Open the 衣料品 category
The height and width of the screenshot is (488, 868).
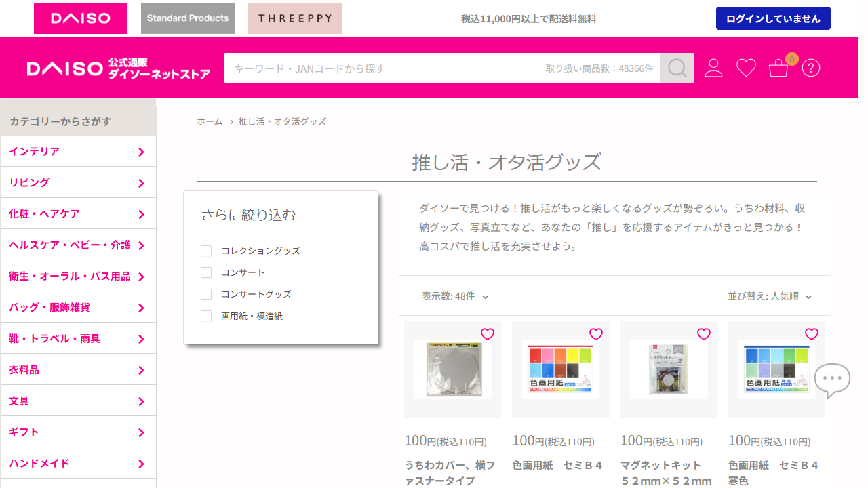pyautogui.click(x=78, y=369)
